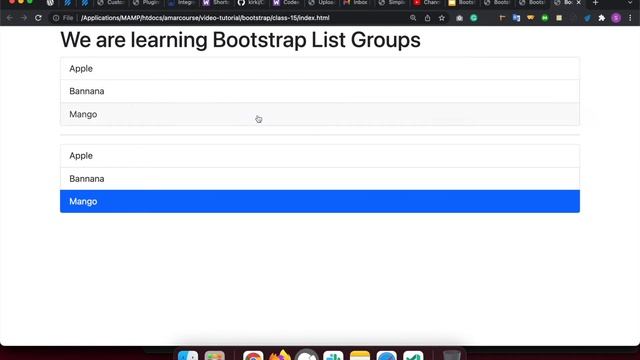Click the green round extension icon
Viewport: 640px width, 360px height.
pos(545,18)
